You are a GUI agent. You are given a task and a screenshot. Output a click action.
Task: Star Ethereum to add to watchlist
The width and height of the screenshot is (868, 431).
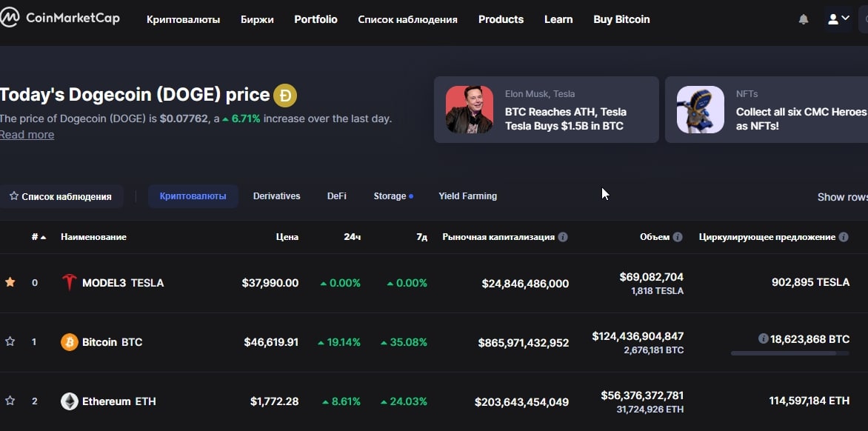point(10,401)
